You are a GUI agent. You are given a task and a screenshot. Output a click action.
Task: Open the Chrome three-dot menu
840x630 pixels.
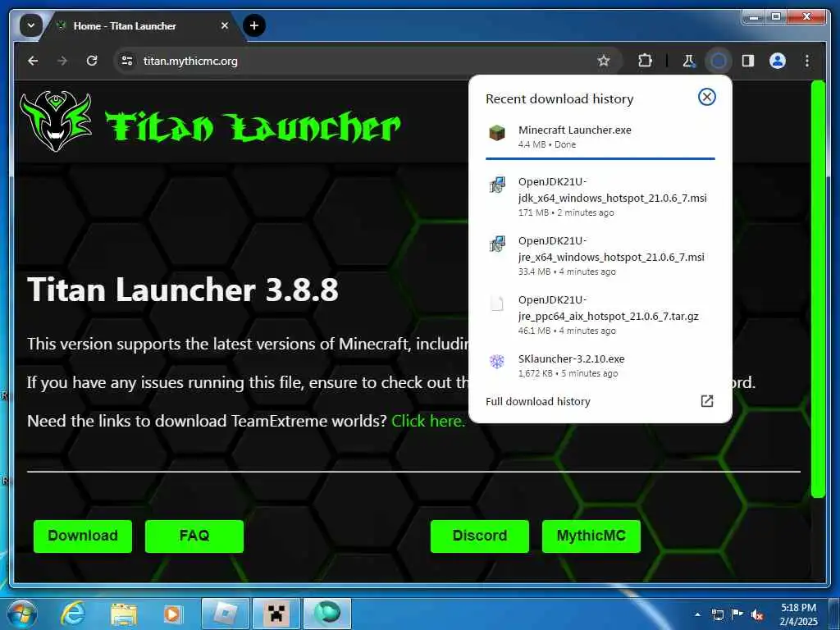(x=807, y=61)
